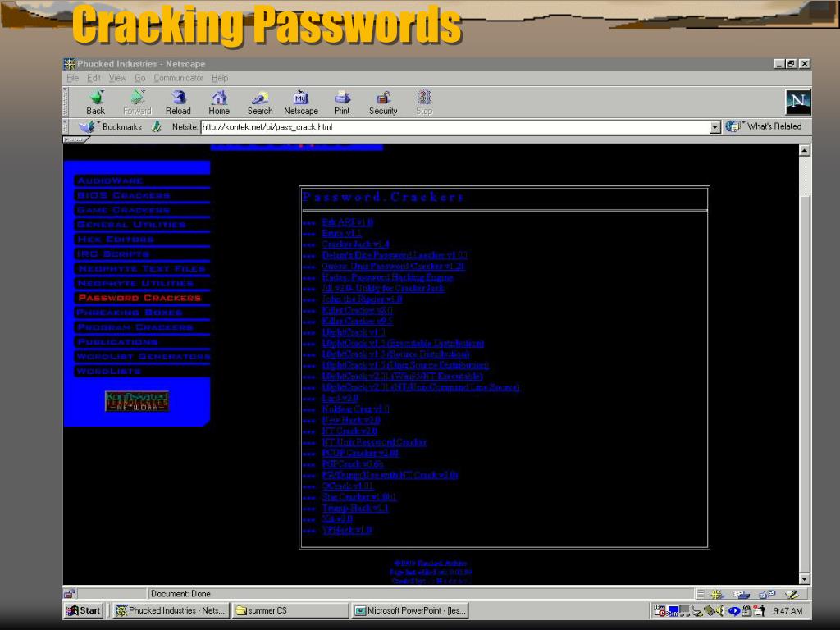Image resolution: width=840 pixels, height=630 pixels.
Task: Print the current page
Action: (342, 103)
